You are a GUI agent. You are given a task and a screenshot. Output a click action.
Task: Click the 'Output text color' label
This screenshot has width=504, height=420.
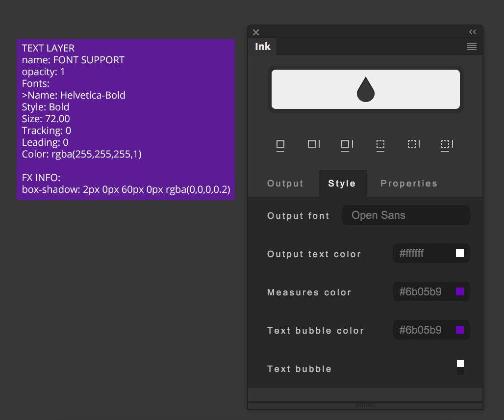click(x=314, y=254)
